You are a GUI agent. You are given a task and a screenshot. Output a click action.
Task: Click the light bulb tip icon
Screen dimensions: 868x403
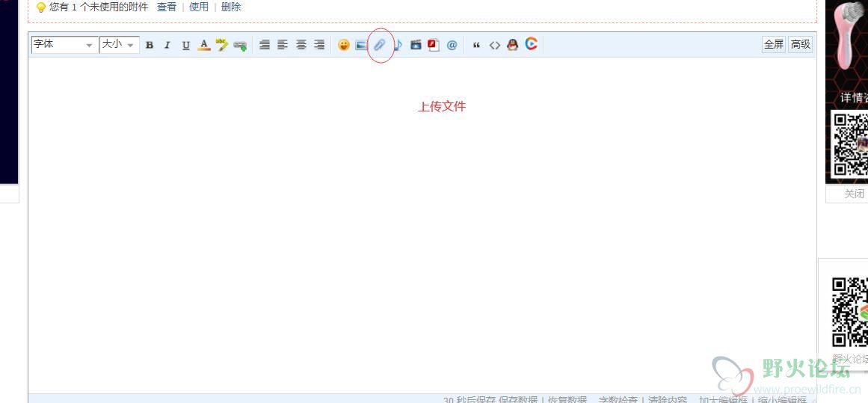point(40,7)
